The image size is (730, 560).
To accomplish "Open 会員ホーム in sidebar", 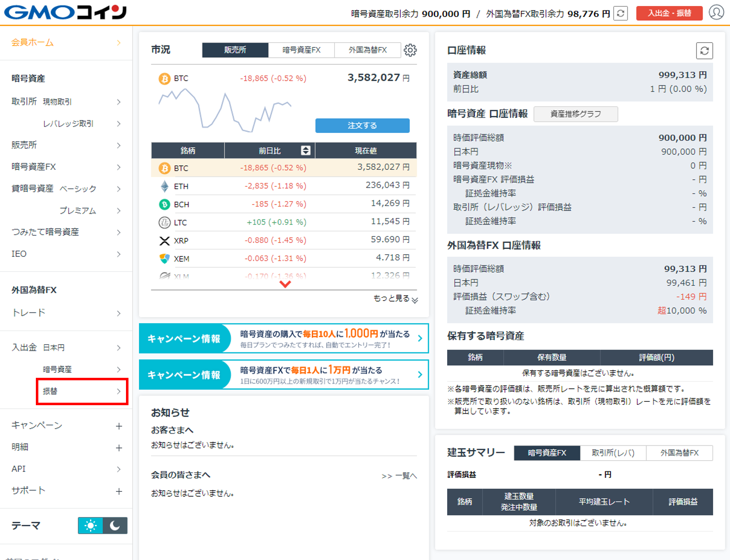I will 66,42.
